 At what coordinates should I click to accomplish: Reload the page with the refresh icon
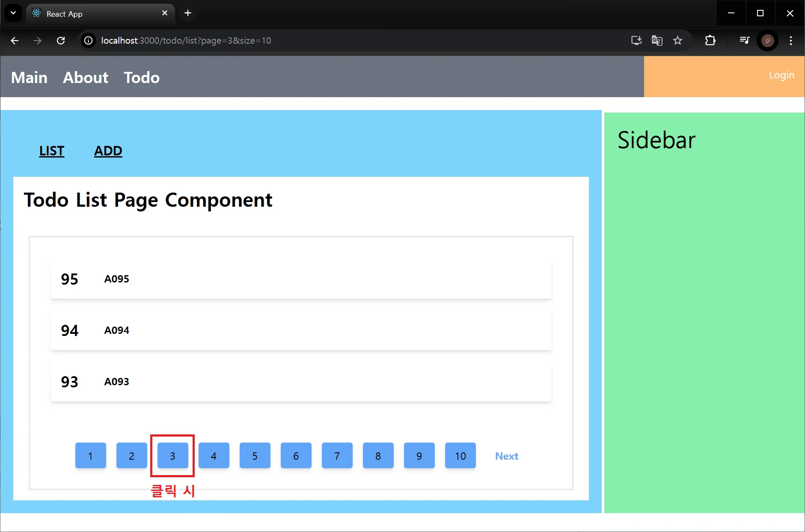61,41
